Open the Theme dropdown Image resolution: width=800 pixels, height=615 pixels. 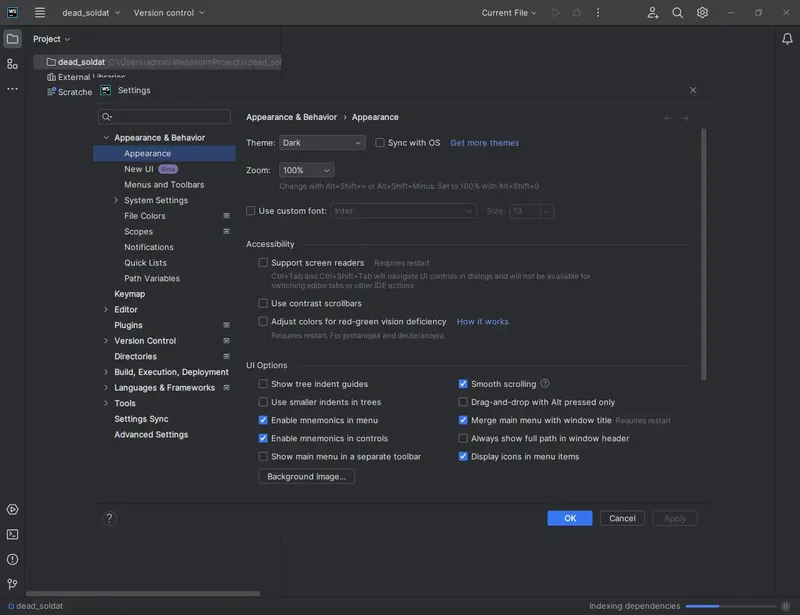321,143
